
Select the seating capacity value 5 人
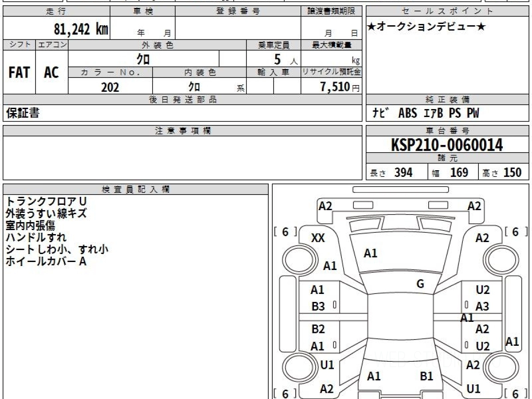tap(286, 59)
